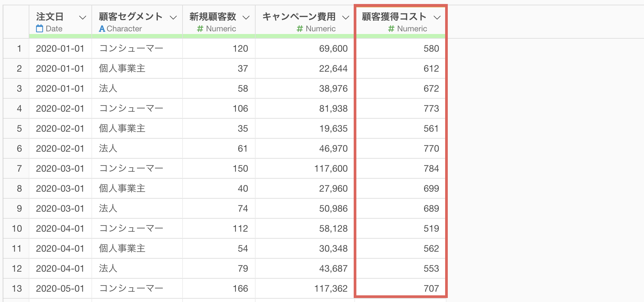Select row number 1 header
Image resolution: width=644 pixels, height=302 pixels.
tap(19, 49)
